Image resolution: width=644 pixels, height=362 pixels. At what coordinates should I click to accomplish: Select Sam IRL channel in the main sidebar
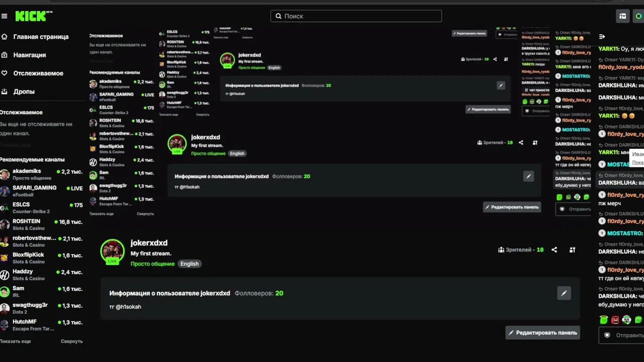pos(42,292)
